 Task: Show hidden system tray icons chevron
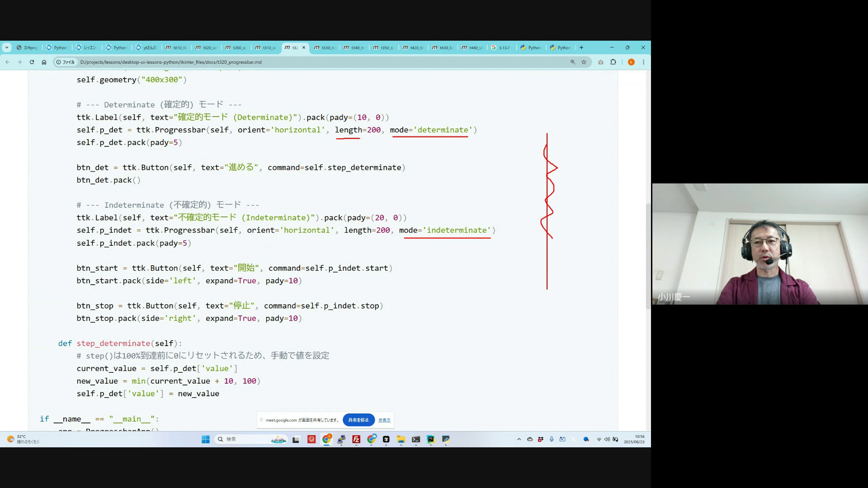pos(519,439)
